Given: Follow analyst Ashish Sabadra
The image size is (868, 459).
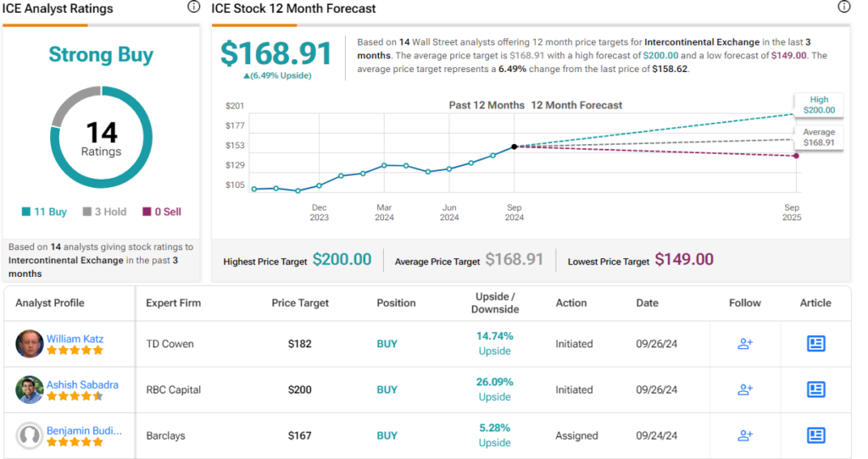Looking at the screenshot, I should [x=745, y=390].
